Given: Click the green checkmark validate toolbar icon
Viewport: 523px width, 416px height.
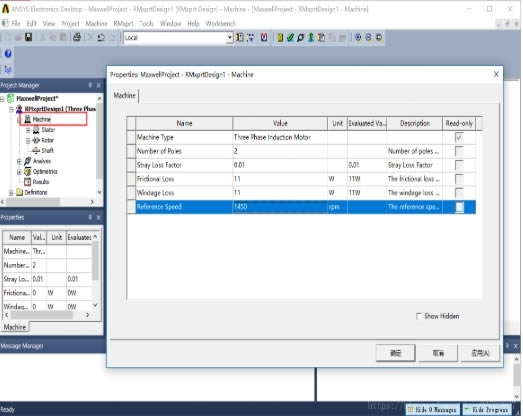Looking at the screenshot, I should tap(290, 37).
